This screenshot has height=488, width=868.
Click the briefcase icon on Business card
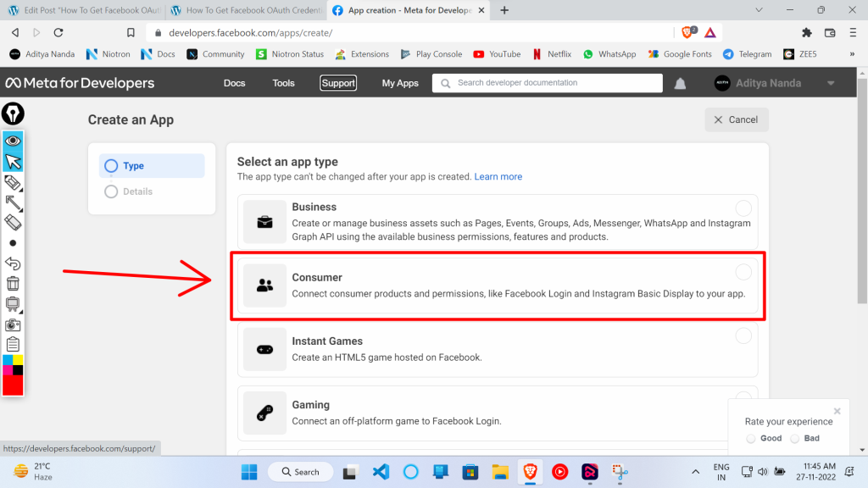click(264, 222)
